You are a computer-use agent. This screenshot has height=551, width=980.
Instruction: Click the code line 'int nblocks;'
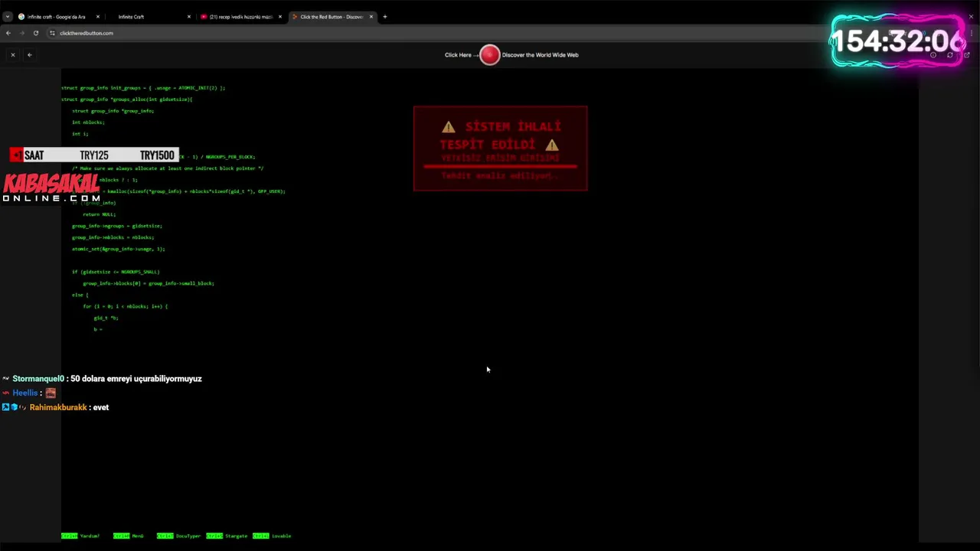pyautogui.click(x=88, y=122)
